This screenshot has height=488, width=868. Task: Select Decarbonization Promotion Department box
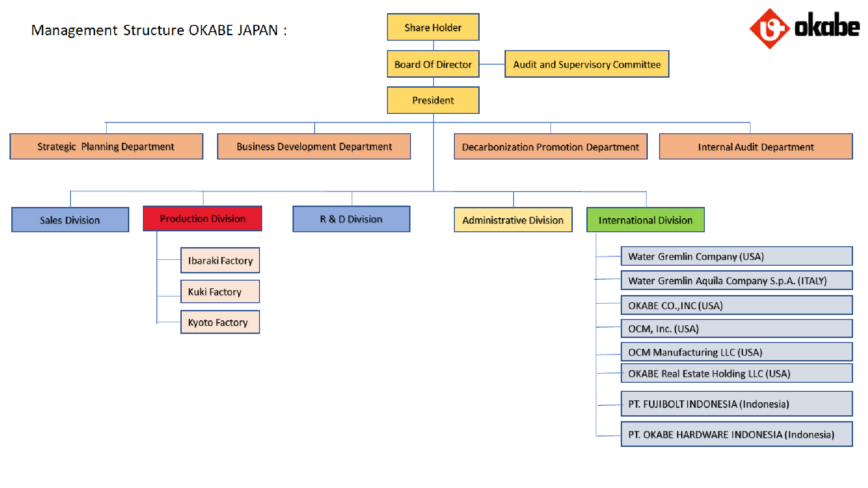click(x=550, y=147)
